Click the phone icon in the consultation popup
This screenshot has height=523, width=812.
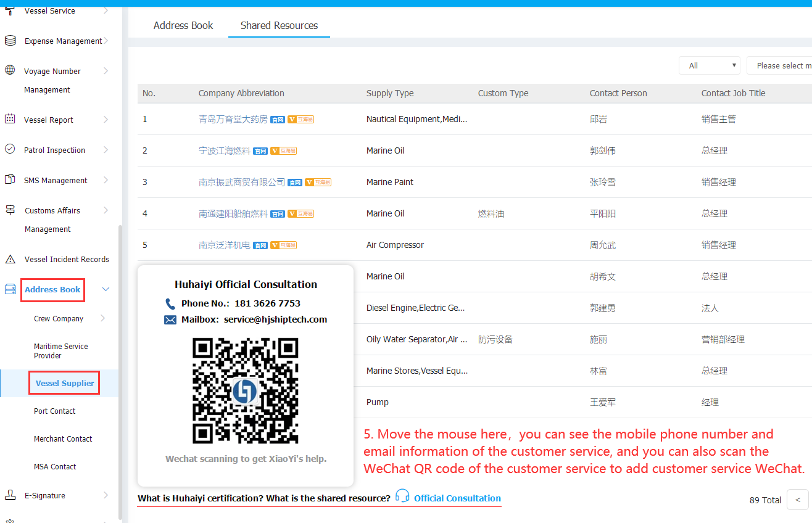click(x=170, y=303)
